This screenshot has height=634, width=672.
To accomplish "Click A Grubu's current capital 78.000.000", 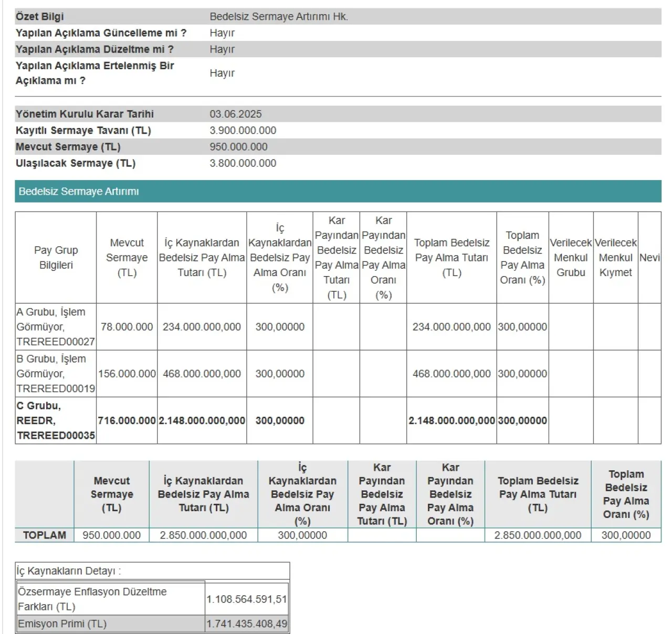I will pyautogui.click(x=127, y=326).
